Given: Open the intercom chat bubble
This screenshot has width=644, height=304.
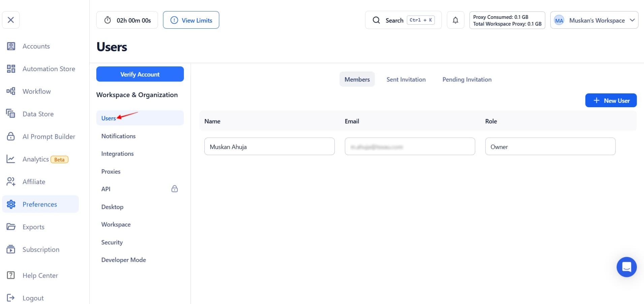Looking at the screenshot, I should [626, 267].
